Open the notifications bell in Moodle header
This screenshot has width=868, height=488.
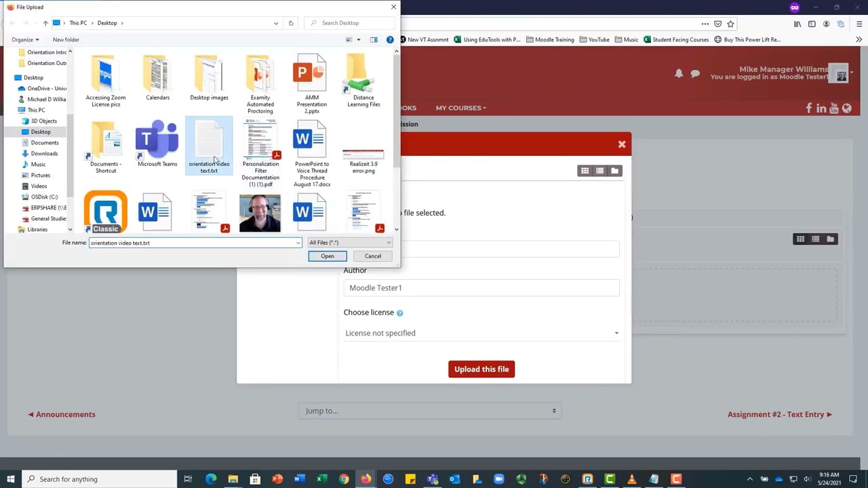coord(679,73)
